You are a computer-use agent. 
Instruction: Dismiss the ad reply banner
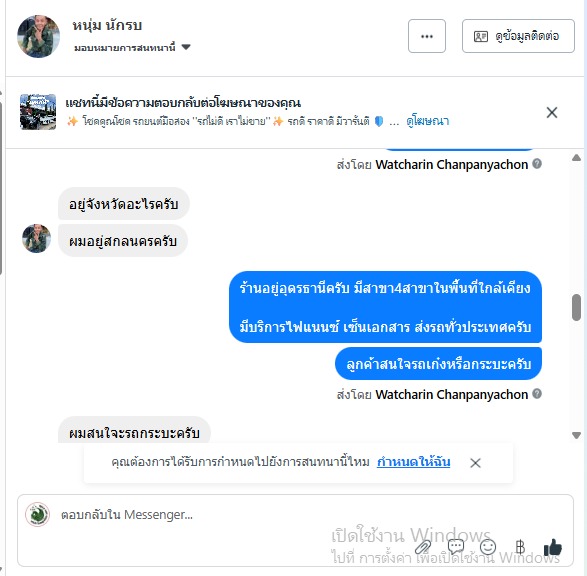coord(552,112)
